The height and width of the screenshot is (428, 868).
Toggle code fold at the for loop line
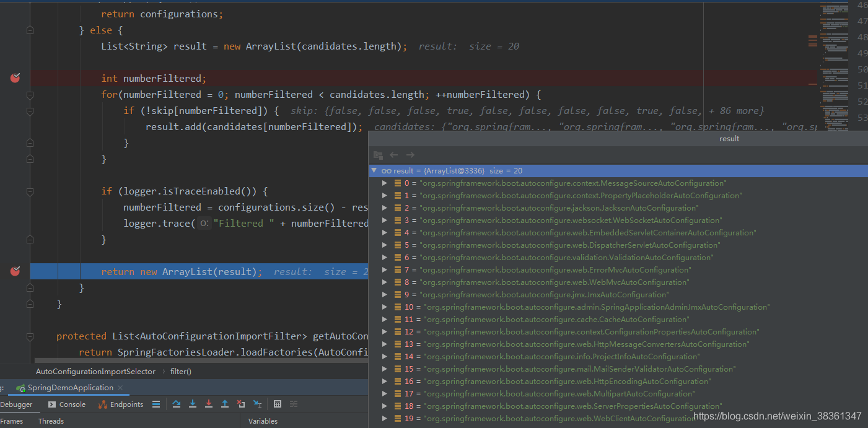(x=30, y=95)
